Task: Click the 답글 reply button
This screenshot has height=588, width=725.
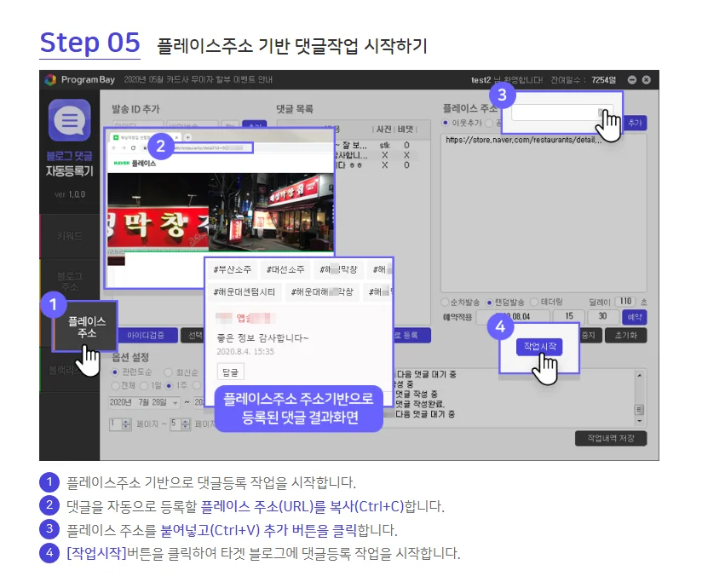Action: pyautogui.click(x=230, y=372)
